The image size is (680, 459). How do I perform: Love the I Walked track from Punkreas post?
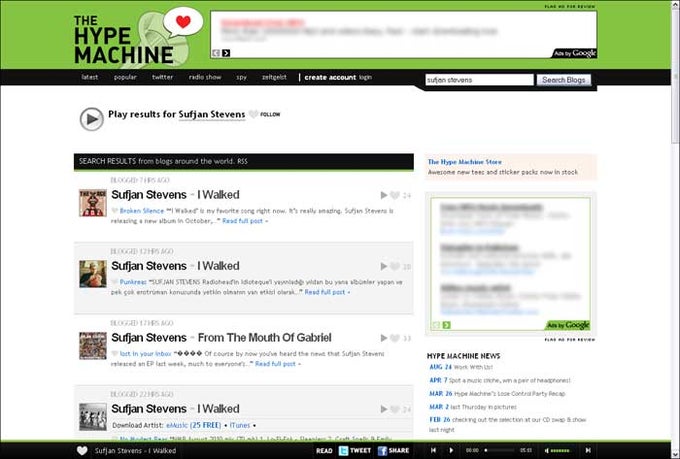395,266
